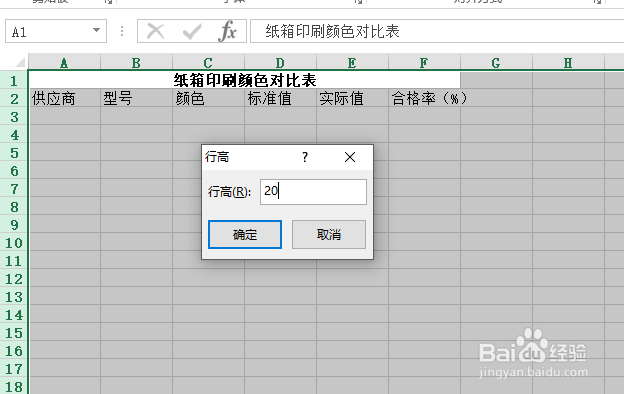624x394 pixels.
Task: Click the formula bar cancel X icon
Action: coord(155,31)
